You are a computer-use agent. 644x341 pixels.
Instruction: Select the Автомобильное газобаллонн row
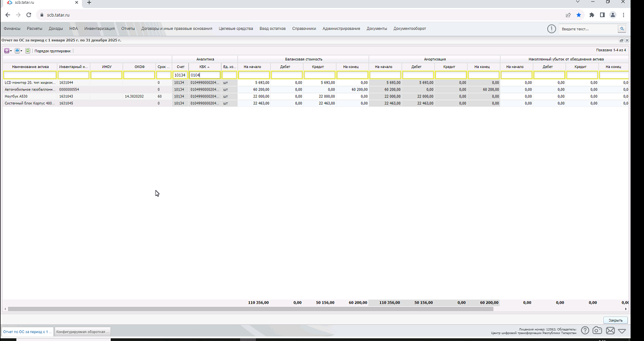click(316, 89)
